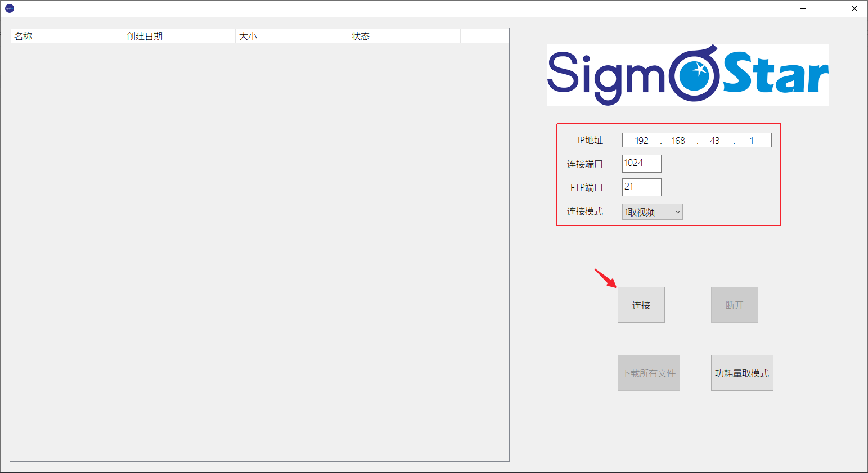Click the 断开 disconnect button
This screenshot has width=868, height=473.
(x=734, y=305)
